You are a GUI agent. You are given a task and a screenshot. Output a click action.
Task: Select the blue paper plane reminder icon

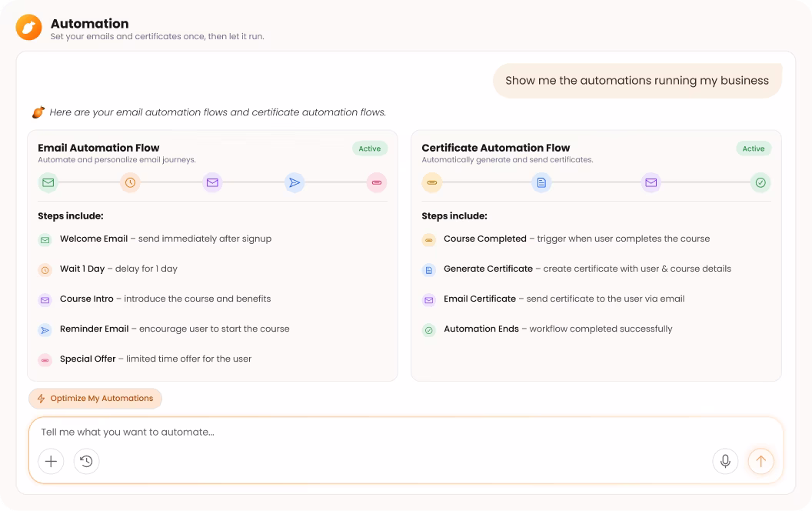[x=295, y=182]
